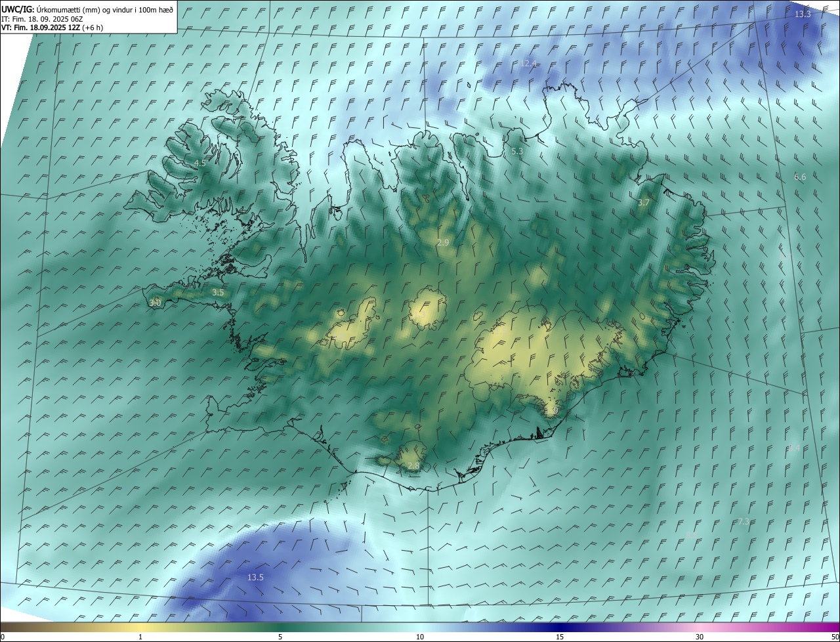
Task: Click the 'IT: Fim. 18. 09. 2025 06Z' line
Action: pos(42,19)
